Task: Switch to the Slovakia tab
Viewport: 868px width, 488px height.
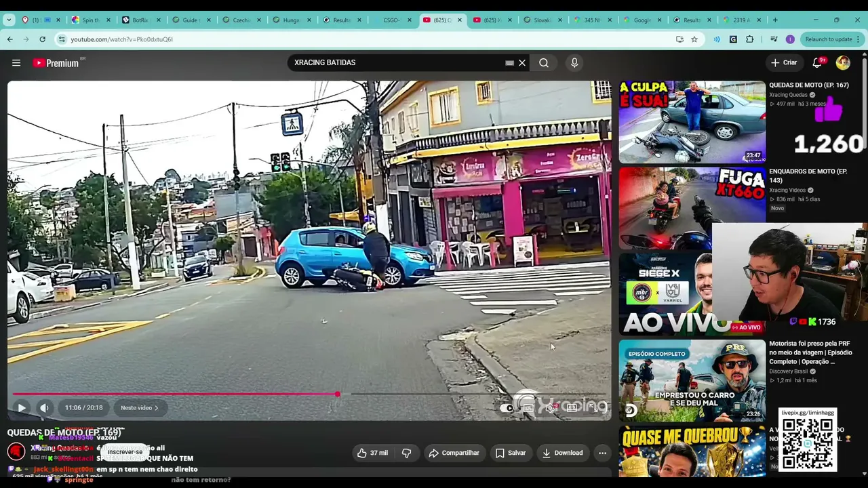Action: point(543,20)
